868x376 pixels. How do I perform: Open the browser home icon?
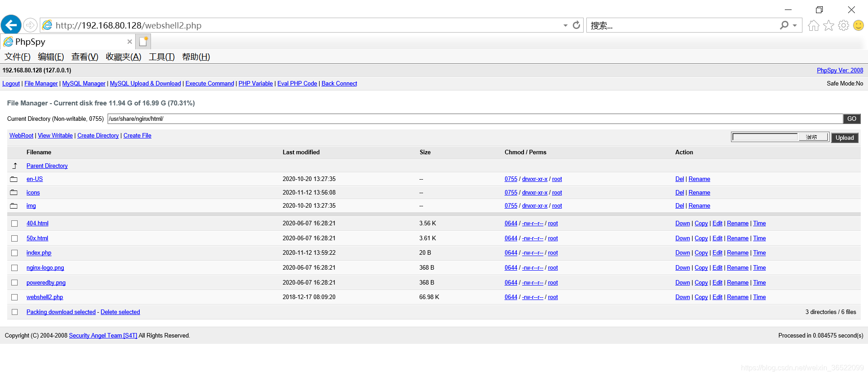pyautogui.click(x=814, y=25)
